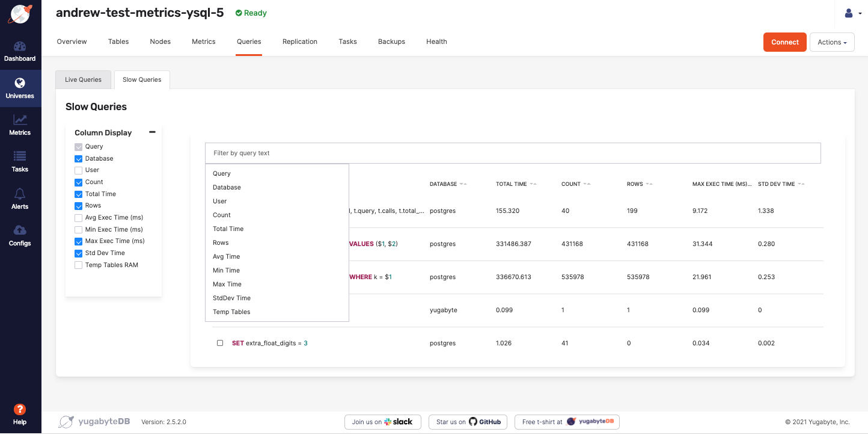Click the Free t-shirt YugabyteDB button
This screenshot has height=435, width=868.
point(567,422)
